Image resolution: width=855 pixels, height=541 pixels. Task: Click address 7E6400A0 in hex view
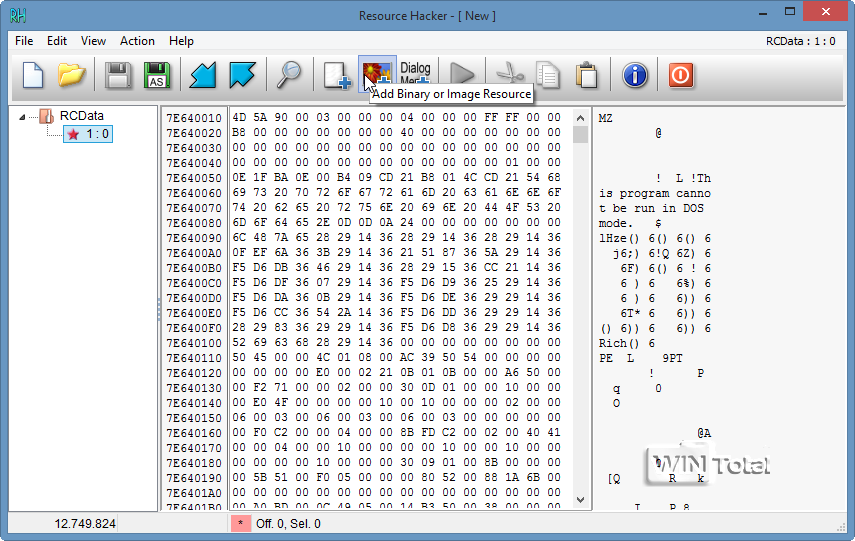click(x=194, y=253)
